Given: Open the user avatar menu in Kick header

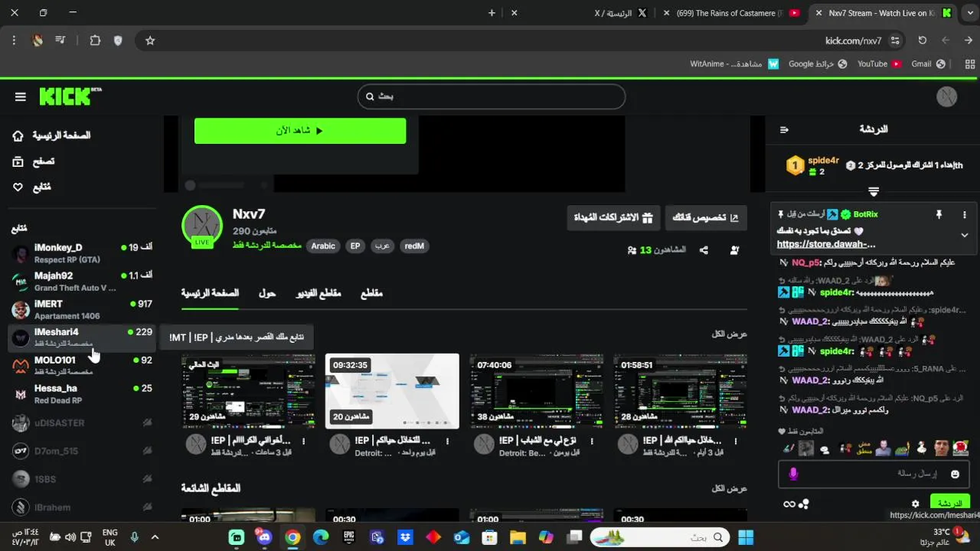Looking at the screenshot, I should [x=947, y=96].
